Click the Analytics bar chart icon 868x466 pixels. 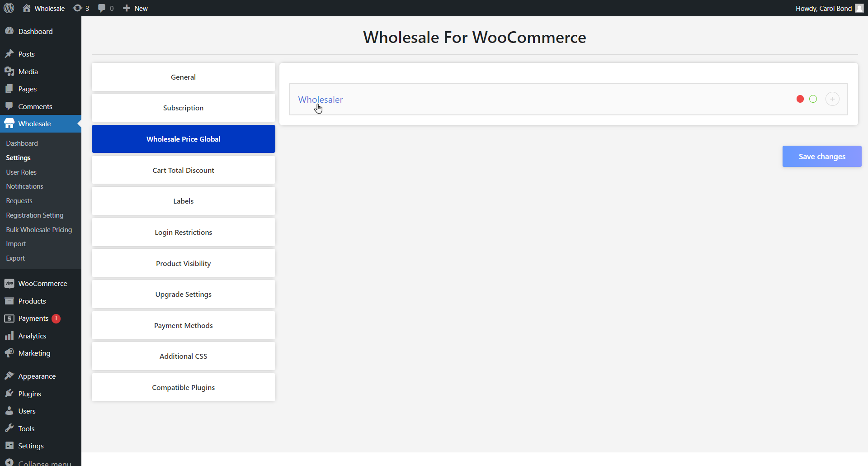point(9,336)
